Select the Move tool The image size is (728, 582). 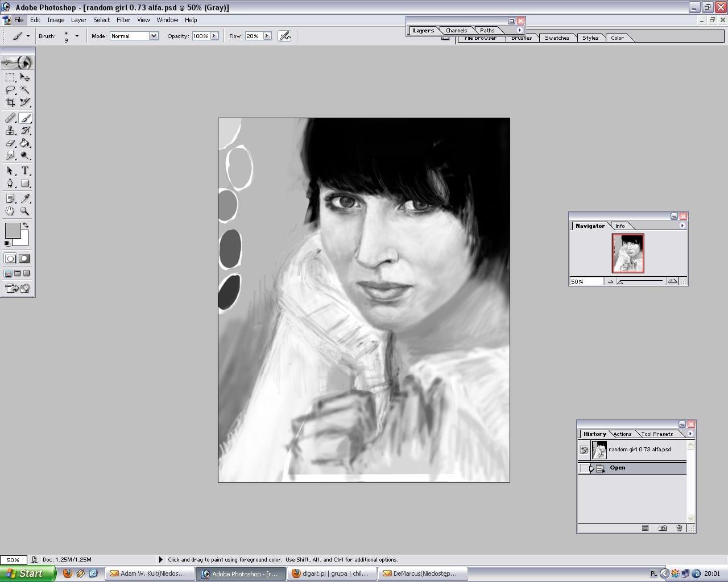(25, 77)
